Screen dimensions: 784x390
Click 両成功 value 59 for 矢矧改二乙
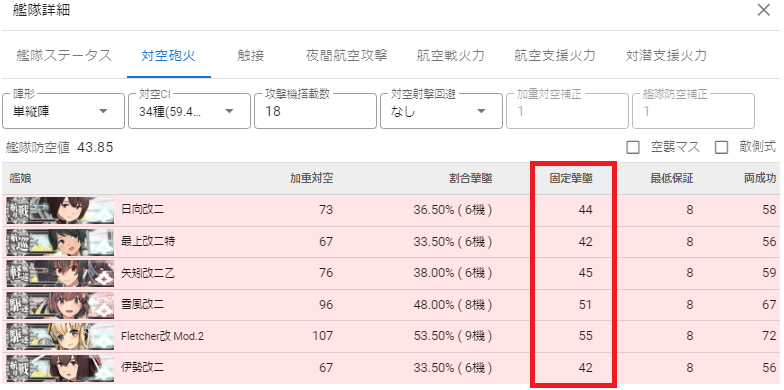pyautogui.click(x=769, y=274)
